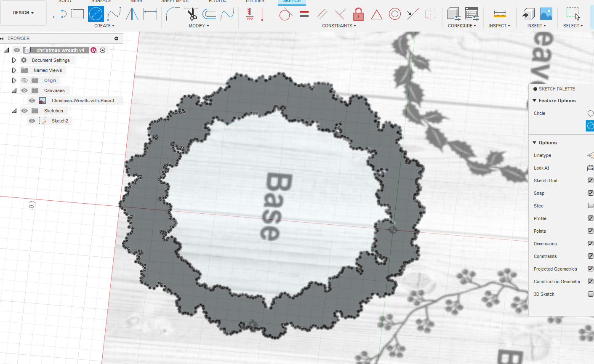
Task: Open the DESIGN workspace dropdown
Action: (23, 13)
